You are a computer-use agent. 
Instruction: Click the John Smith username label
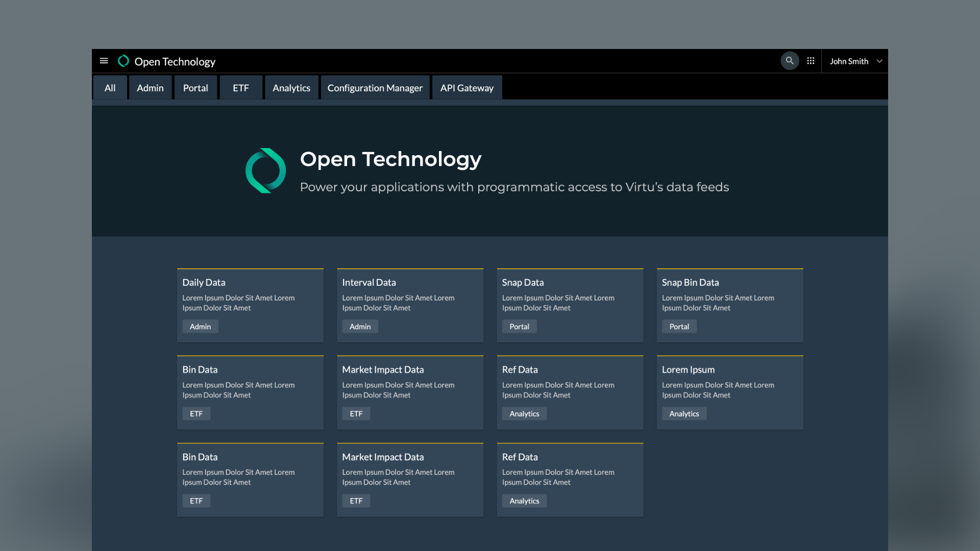coord(849,61)
